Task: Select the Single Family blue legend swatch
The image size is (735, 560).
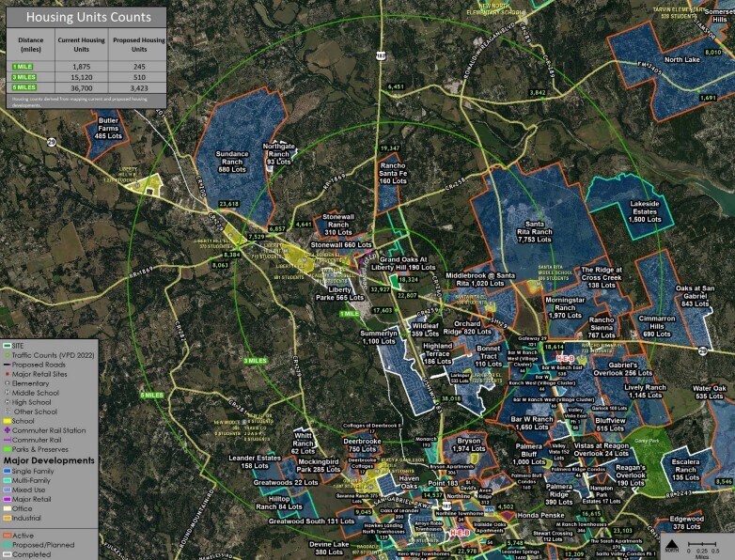Action: pyautogui.click(x=8, y=471)
